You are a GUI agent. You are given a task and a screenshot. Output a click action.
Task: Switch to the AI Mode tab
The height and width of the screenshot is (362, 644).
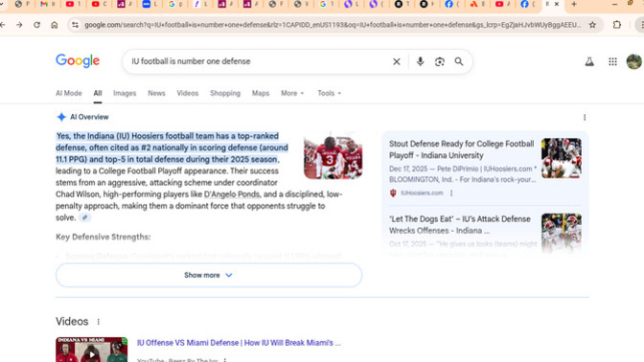pos(69,93)
